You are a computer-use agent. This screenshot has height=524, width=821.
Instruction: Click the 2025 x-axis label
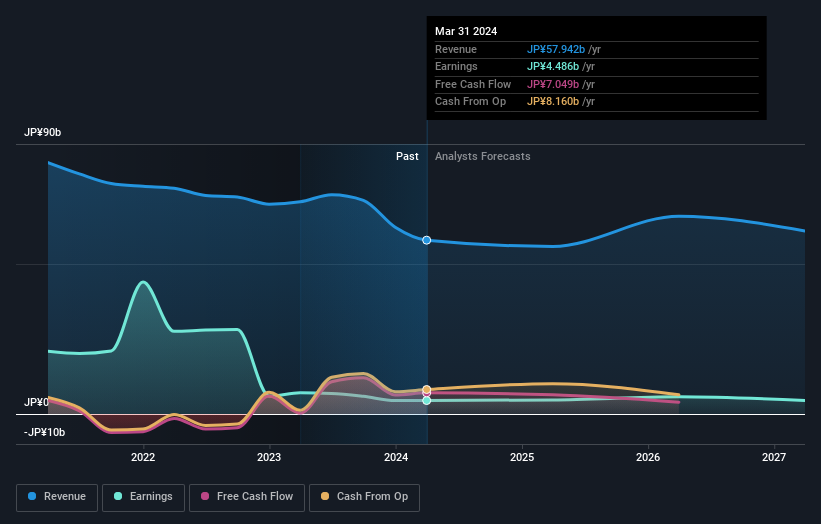(x=522, y=457)
